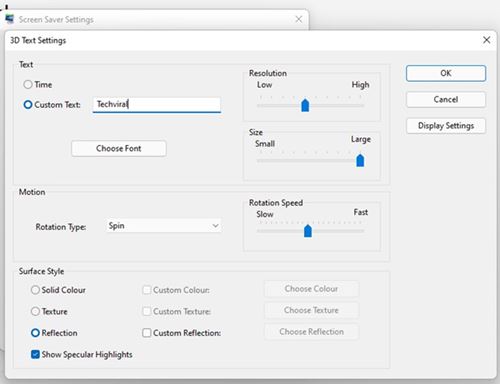Adjust the Rotation Speed slider thumb
The image size is (500, 384).
click(x=308, y=231)
